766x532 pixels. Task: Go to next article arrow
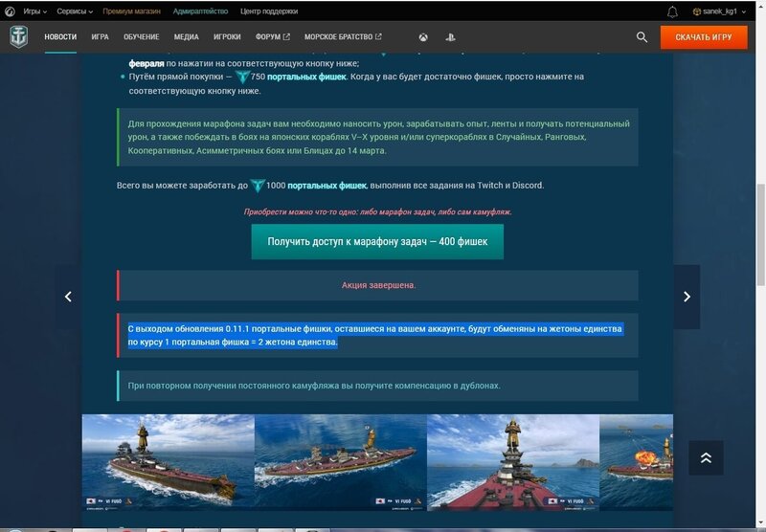point(687,297)
